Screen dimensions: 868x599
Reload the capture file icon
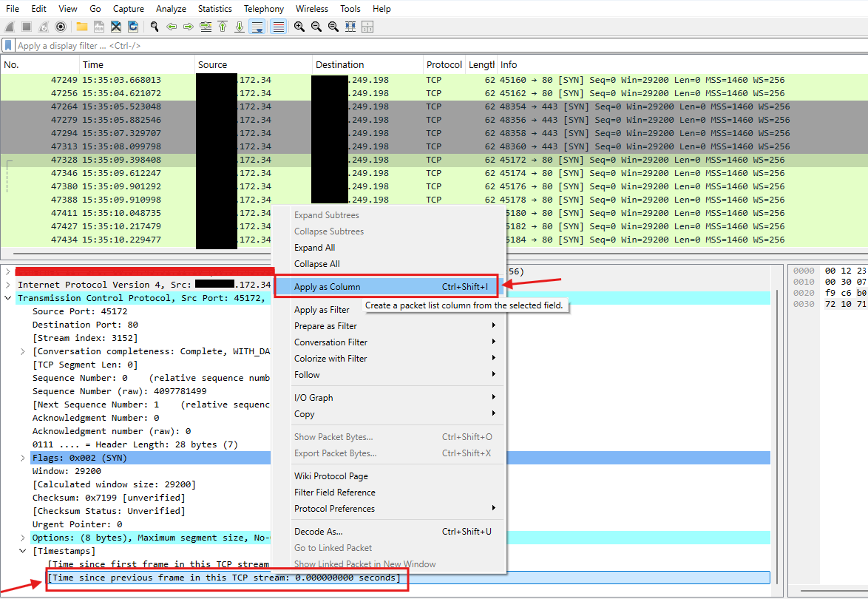pos(133,27)
